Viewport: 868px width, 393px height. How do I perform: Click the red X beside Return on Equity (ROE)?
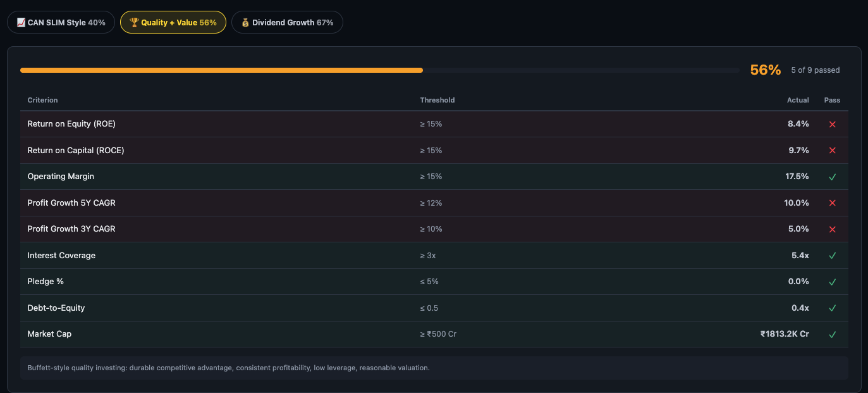click(x=833, y=124)
